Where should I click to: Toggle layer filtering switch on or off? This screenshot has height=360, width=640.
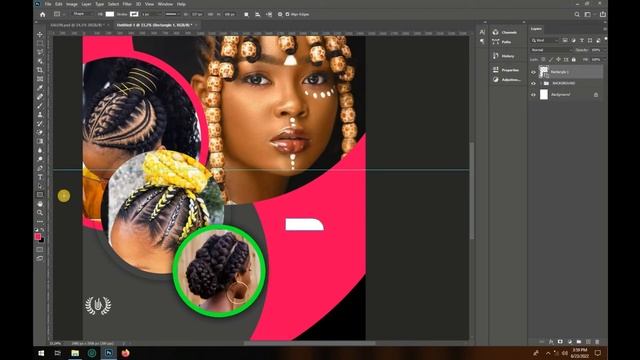pyautogui.click(x=606, y=39)
